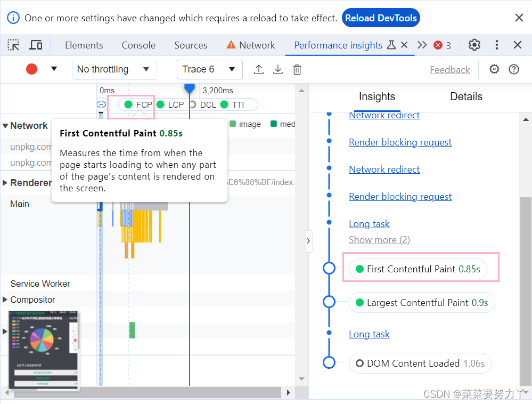Click the experimental flask icon
532x404 pixels.
[391, 45]
